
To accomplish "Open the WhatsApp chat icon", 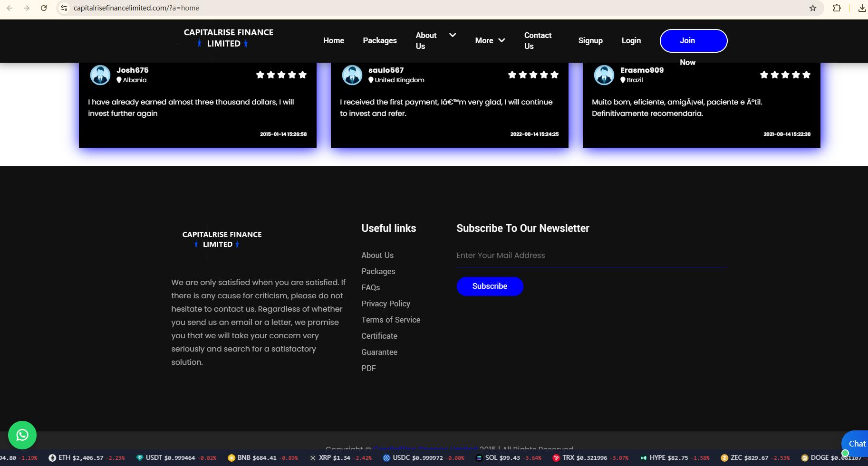I will pos(22,435).
